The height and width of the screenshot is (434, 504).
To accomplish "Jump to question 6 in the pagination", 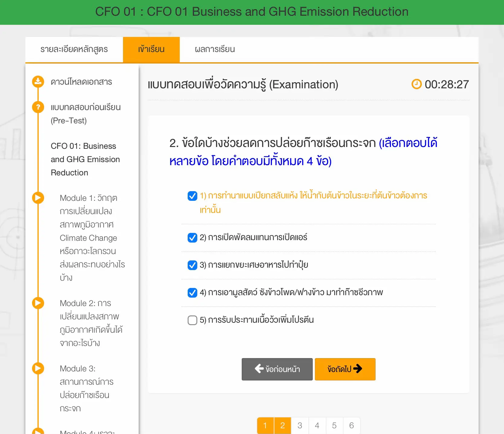I will [x=351, y=425].
